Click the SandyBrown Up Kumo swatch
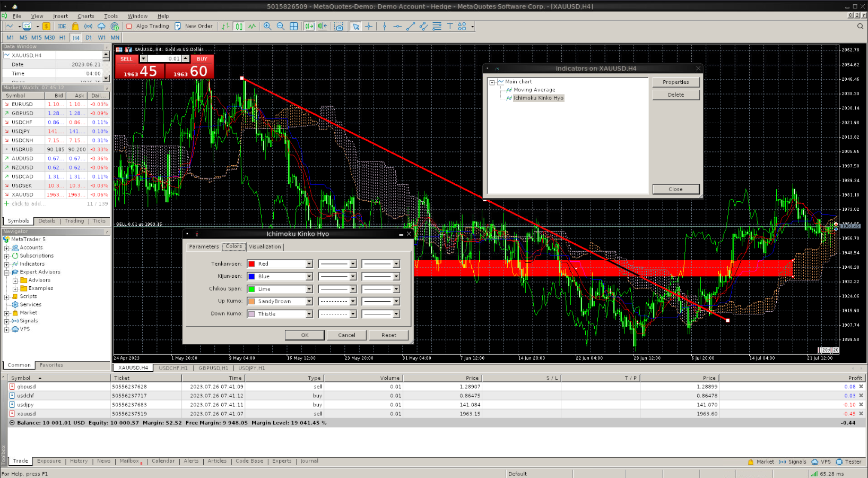Viewport: 868px width, 478px height. [x=251, y=301]
